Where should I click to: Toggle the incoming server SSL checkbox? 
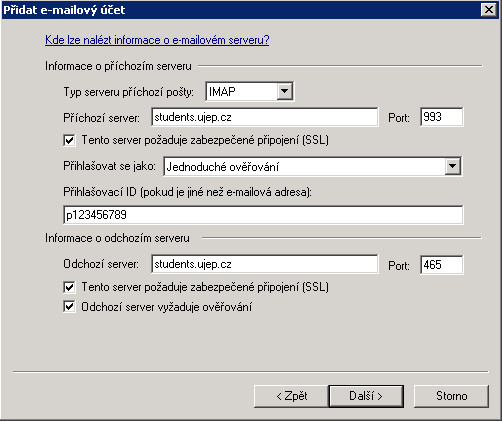click(x=69, y=140)
